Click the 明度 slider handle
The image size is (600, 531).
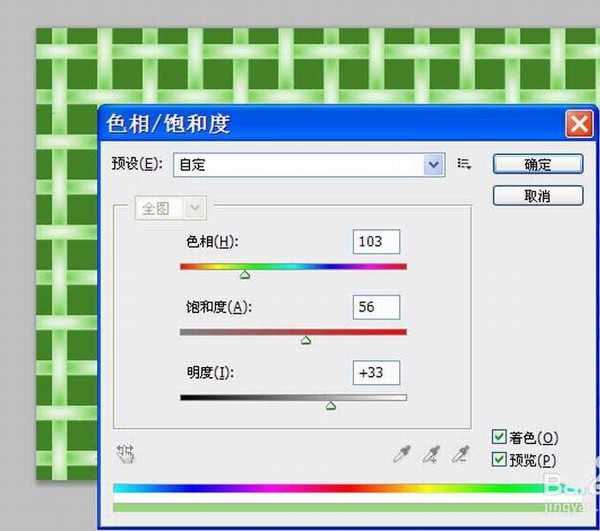point(331,406)
